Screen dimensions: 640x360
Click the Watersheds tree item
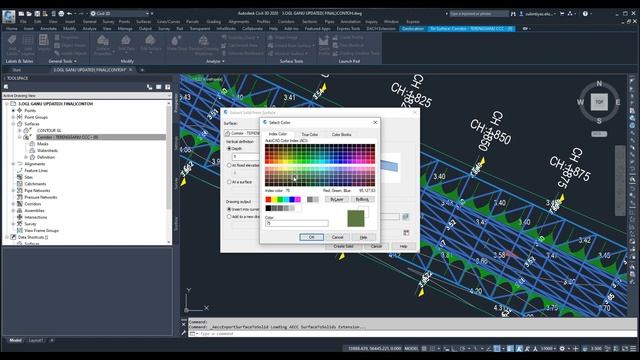click(47, 151)
